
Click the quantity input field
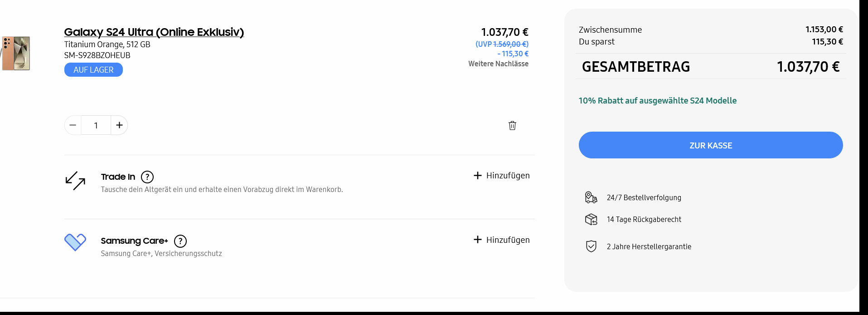[96, 125]
